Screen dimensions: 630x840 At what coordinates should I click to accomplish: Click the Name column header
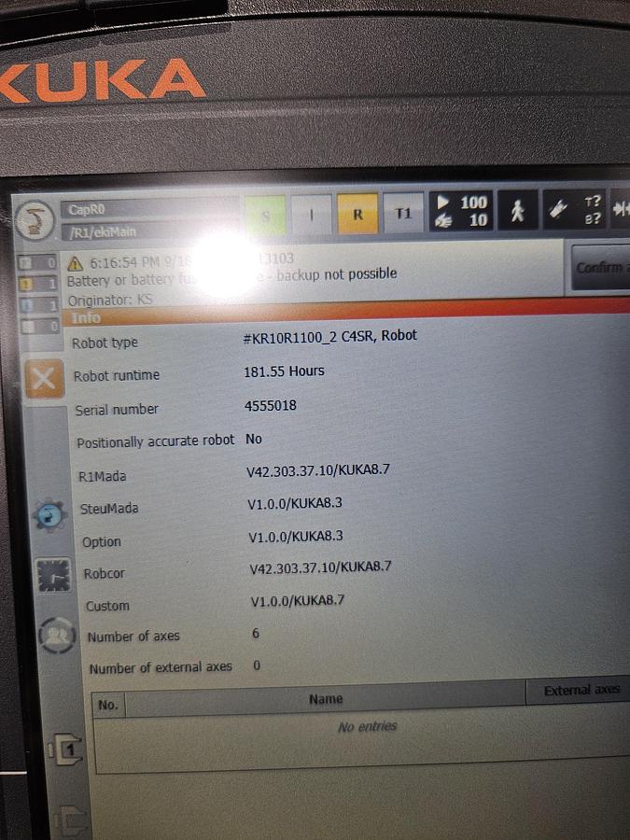click(325, 699)
